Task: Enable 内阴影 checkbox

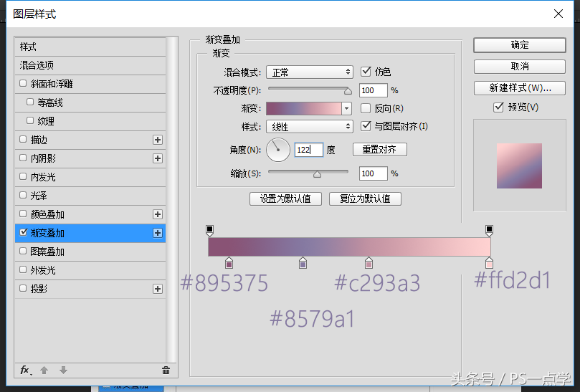Action: click(x=23, y=158)
